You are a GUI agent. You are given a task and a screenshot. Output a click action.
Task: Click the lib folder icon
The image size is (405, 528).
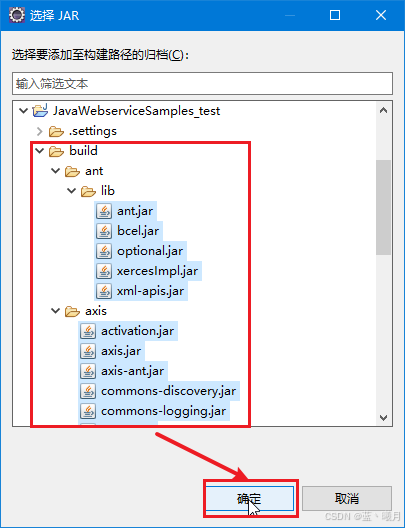(88, 191)
